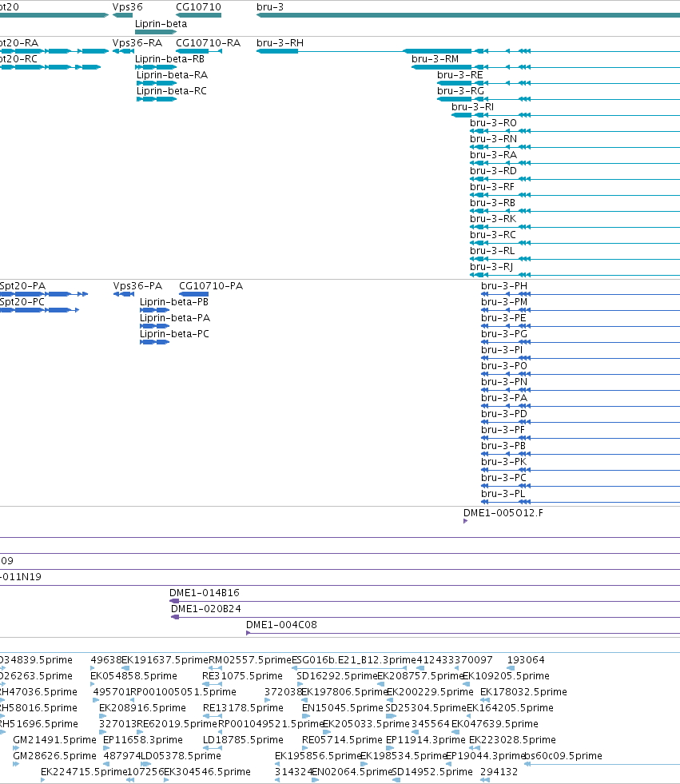This screenshot has width=680, height=784.
Task: Select the EK208916.5prime EST label
Action: pyautogui.click(x=142, y=708)
